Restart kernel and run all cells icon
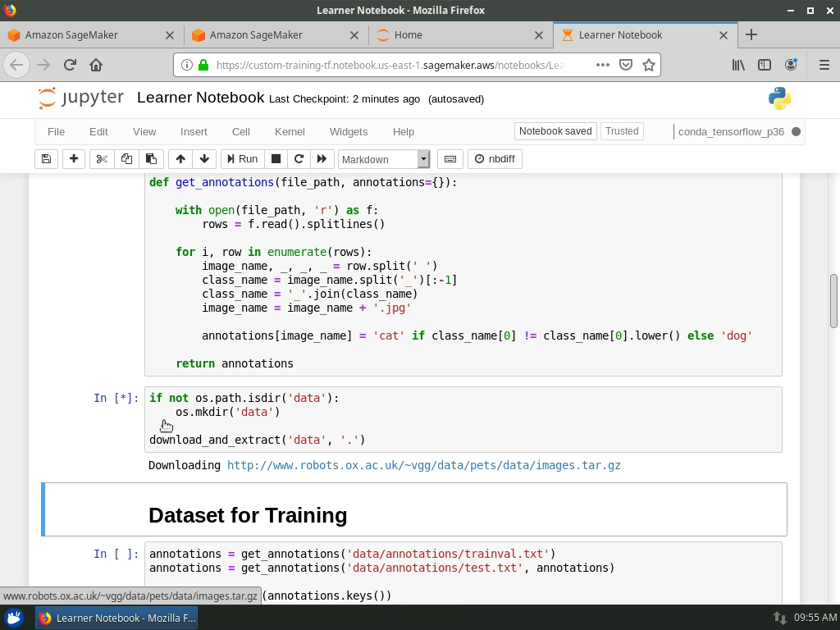 pyautogui.click(x=322, y=159)
